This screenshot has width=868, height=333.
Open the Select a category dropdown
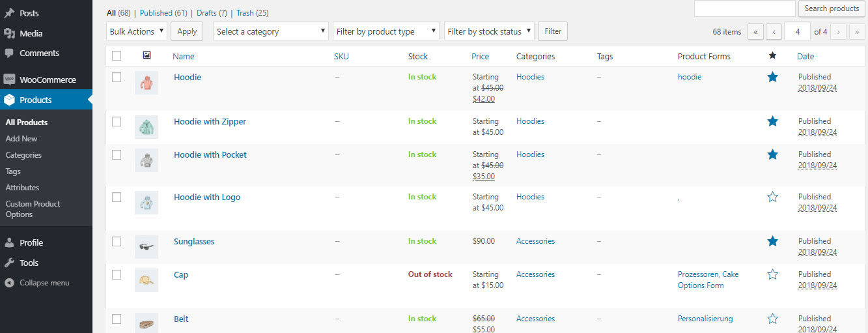[x=271, y=31]
